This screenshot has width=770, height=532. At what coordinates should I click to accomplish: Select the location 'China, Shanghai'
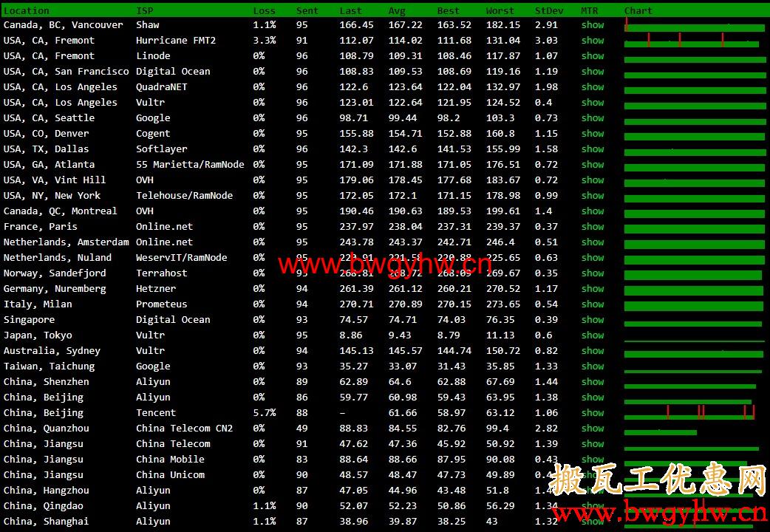46,521
